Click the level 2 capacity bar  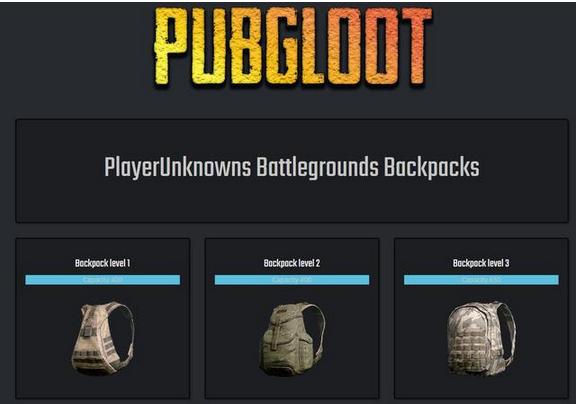pos(292,280)
